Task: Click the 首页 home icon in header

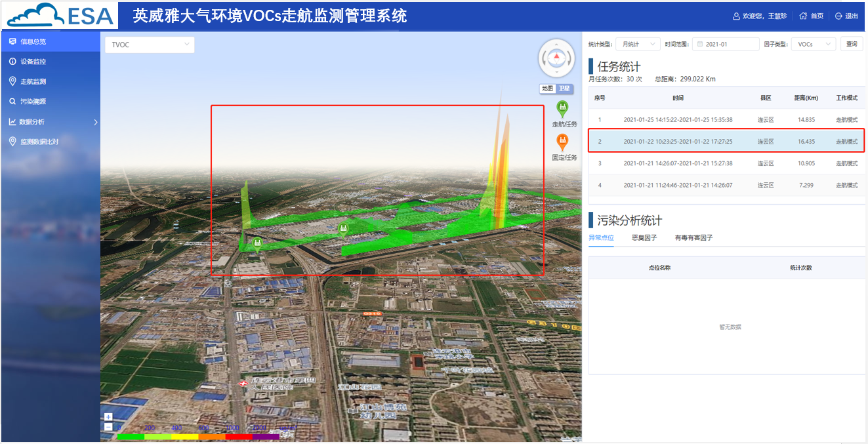Action: [803, 16]
